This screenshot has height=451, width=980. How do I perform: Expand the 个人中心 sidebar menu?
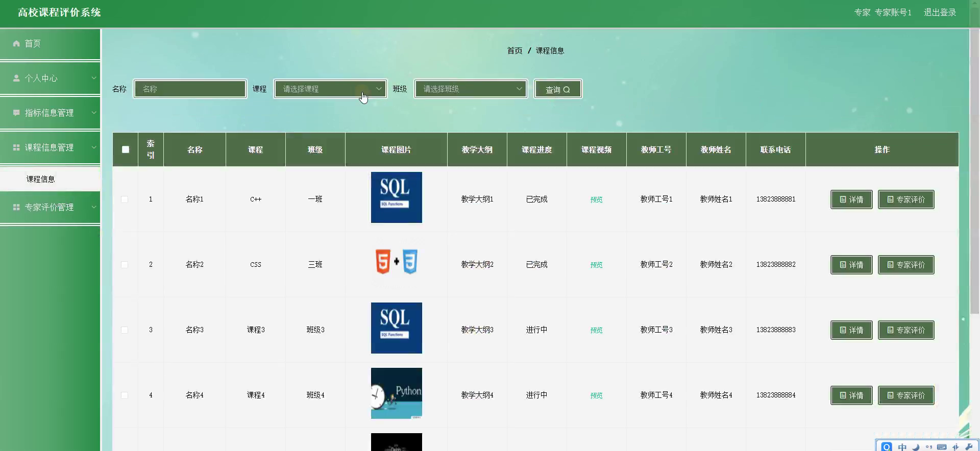[50, 78]
